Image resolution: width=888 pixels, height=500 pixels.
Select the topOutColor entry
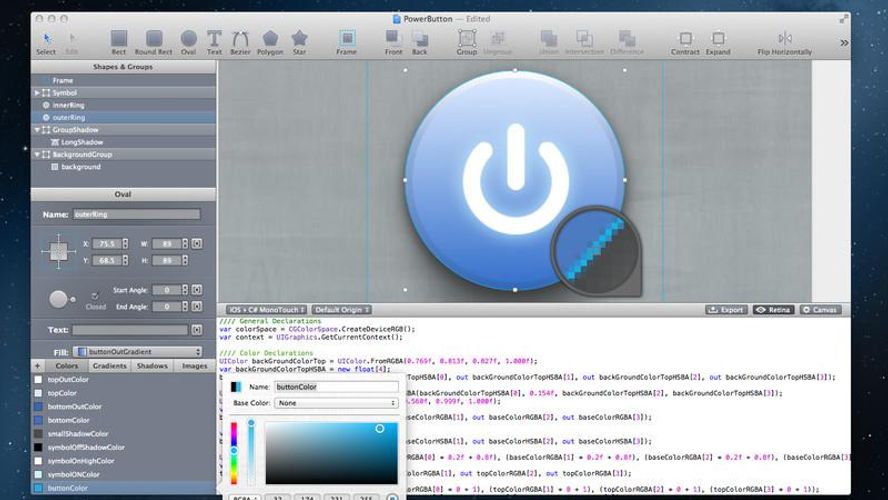pyautogui.click(x=123, y=379)
